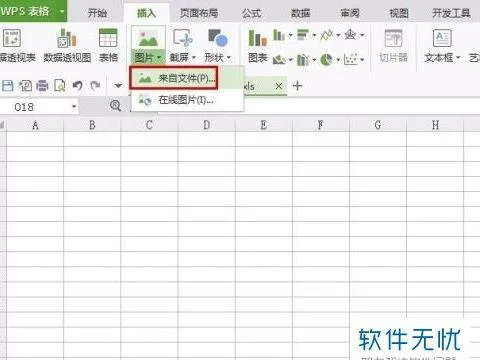Click the Name Box showing O18
The image size is (480, 360).
click(35, 107)
